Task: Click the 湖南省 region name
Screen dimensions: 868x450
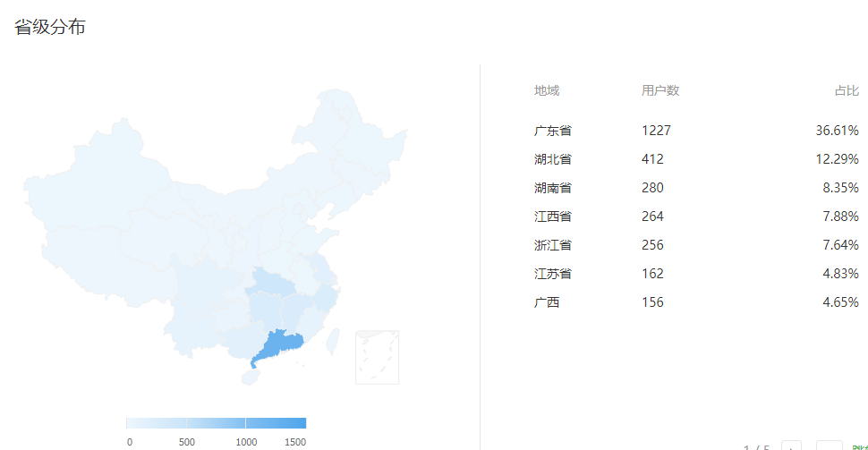Action: tap(553, 188)
